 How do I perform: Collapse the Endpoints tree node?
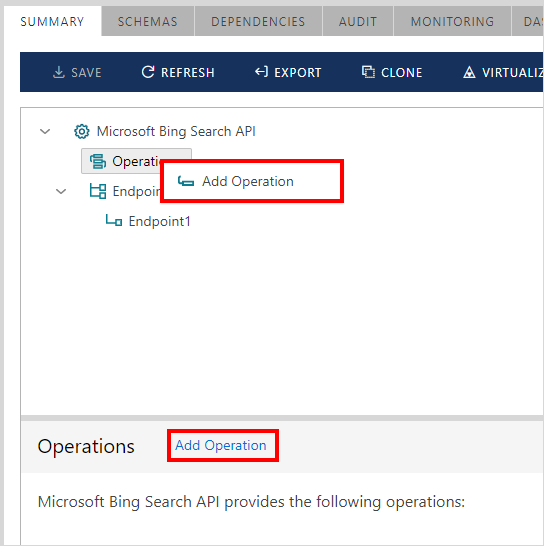pyautogui.click(x=61, y=192)
